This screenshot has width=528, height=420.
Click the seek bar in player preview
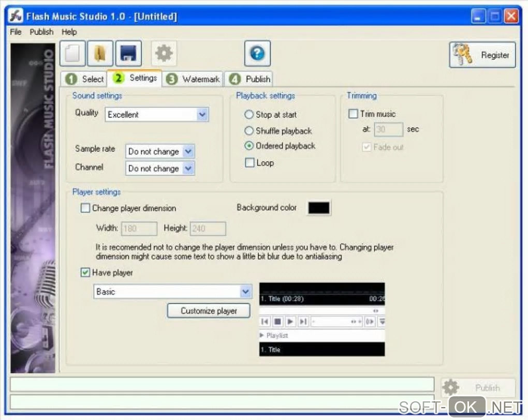click(x=321, y=311)
